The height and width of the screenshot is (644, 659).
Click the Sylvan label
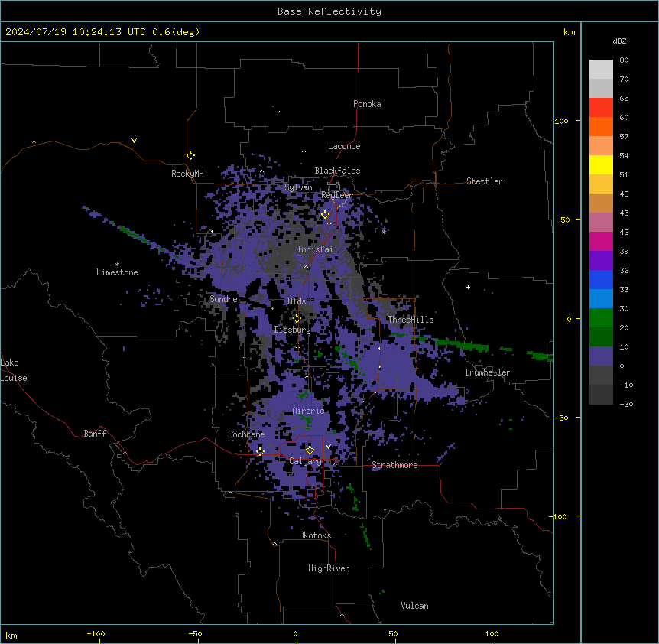click(x=298, y=187)
